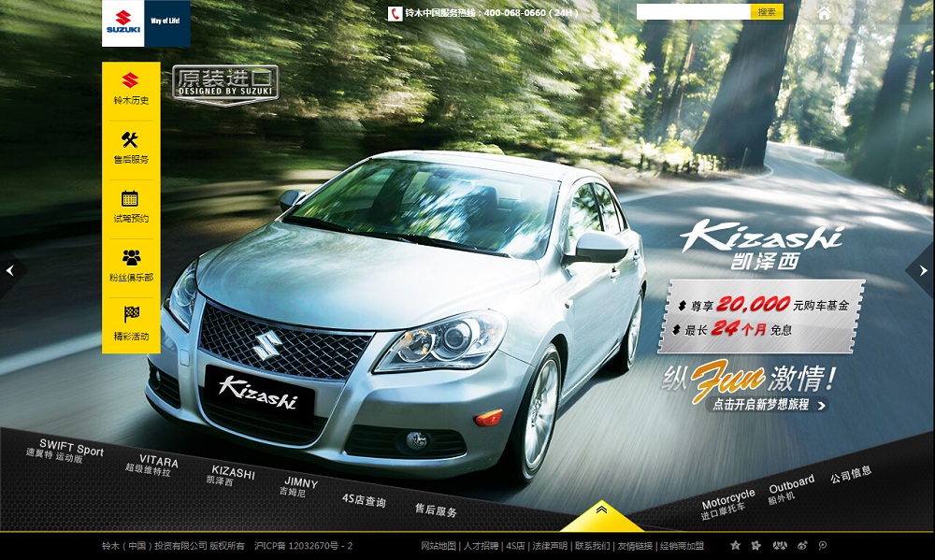Open 经销商加盟 footer link
Viewport: 935px width, 560px height.
[x=682, y=546]
